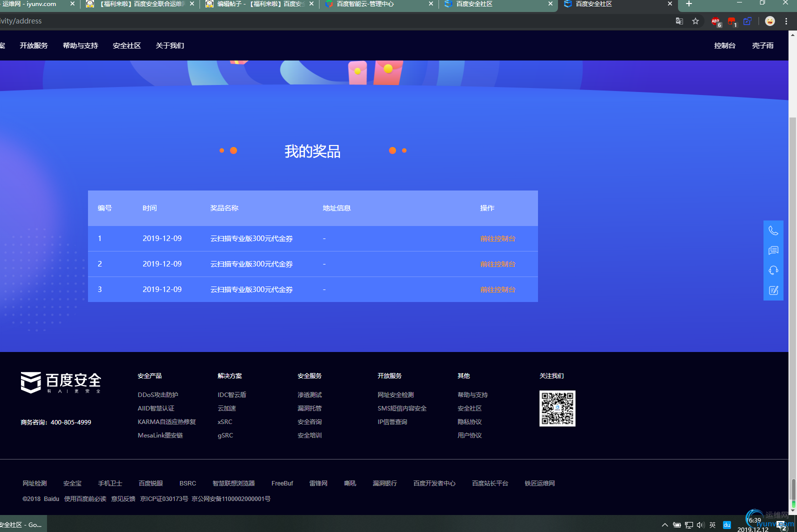797x532 pixels.
Task: Click the 地址信息 column header
Action: 337,208
